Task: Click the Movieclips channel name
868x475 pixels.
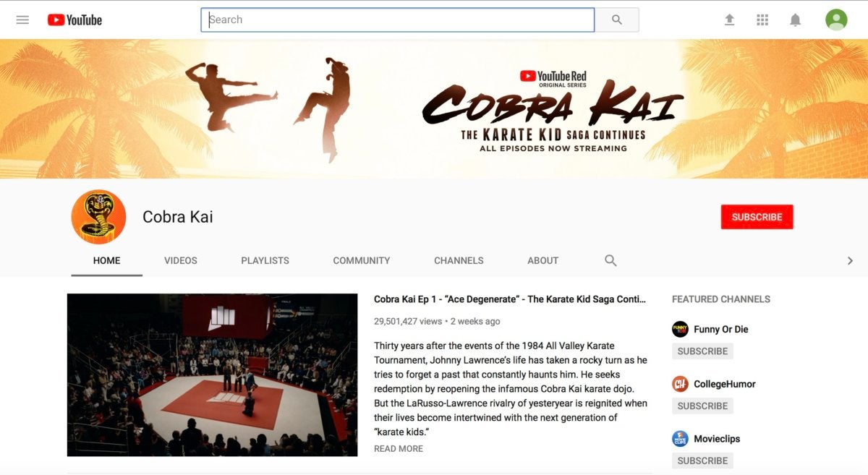Action: tap(717, 439)
